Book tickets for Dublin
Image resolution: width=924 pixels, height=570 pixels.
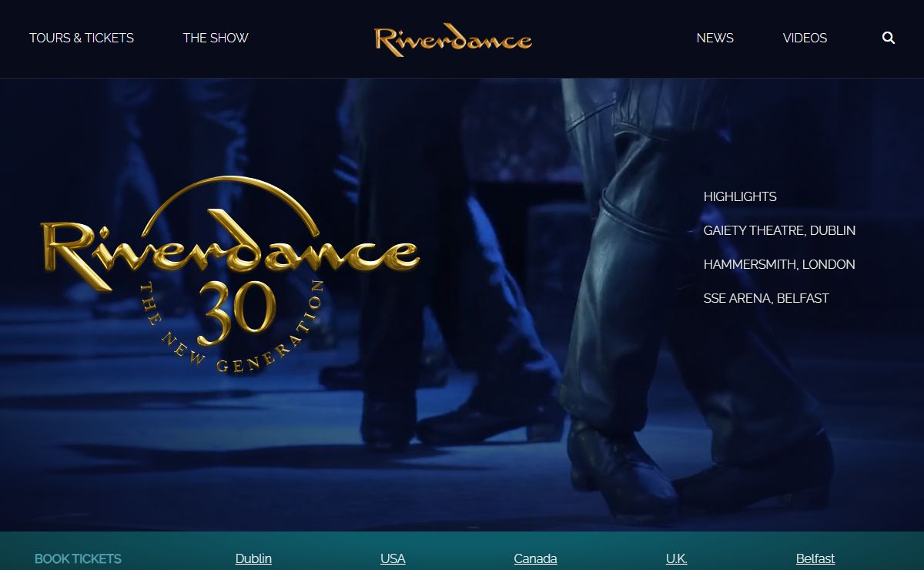(x=253, y=558)
